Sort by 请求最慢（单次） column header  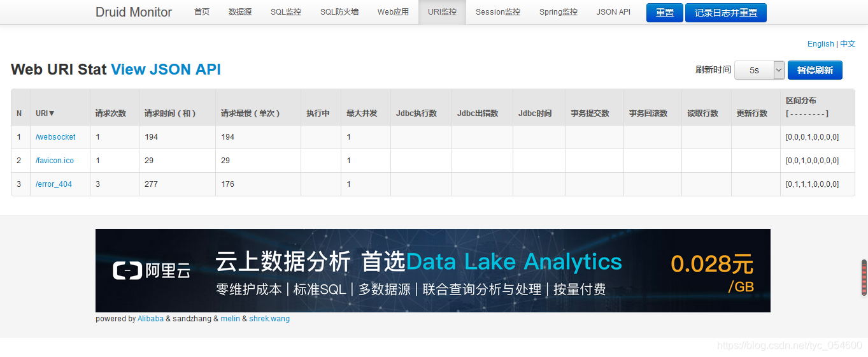point(250,113)
